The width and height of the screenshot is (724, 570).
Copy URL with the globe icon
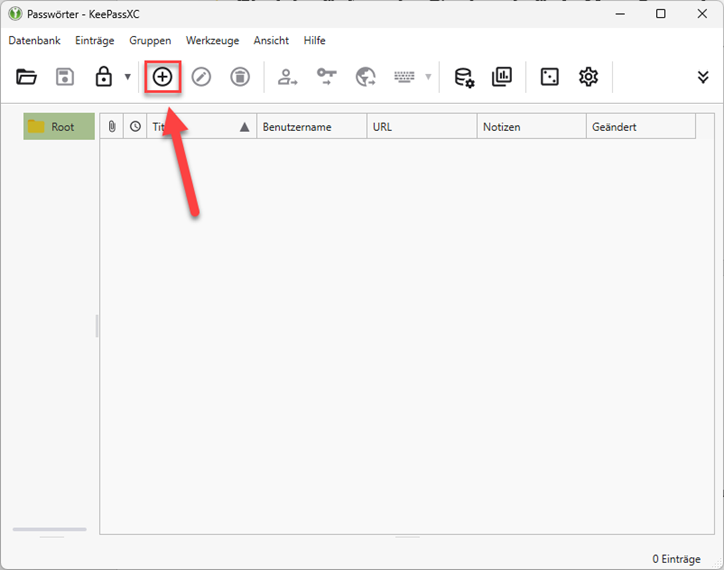click(366, 77)
